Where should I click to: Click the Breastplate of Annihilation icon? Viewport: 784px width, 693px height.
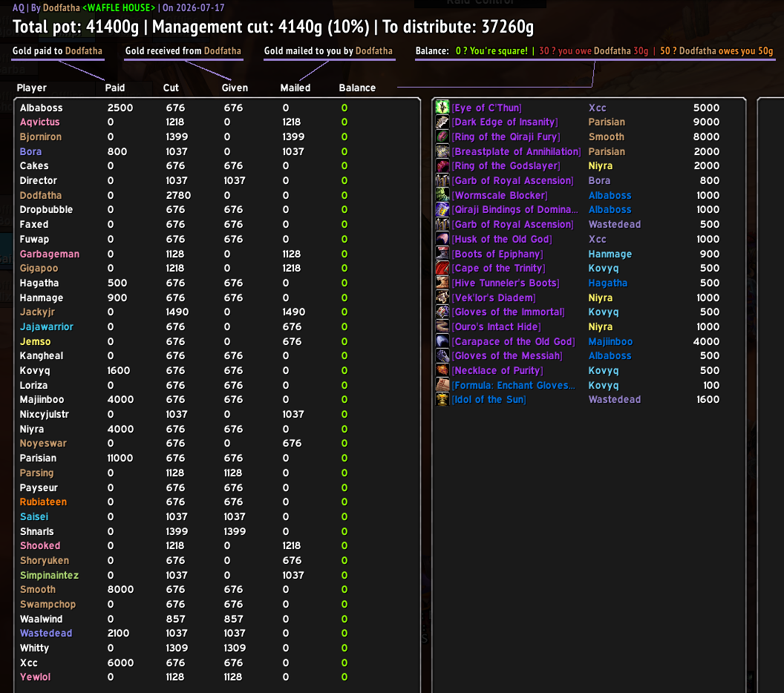click(442, 151)
